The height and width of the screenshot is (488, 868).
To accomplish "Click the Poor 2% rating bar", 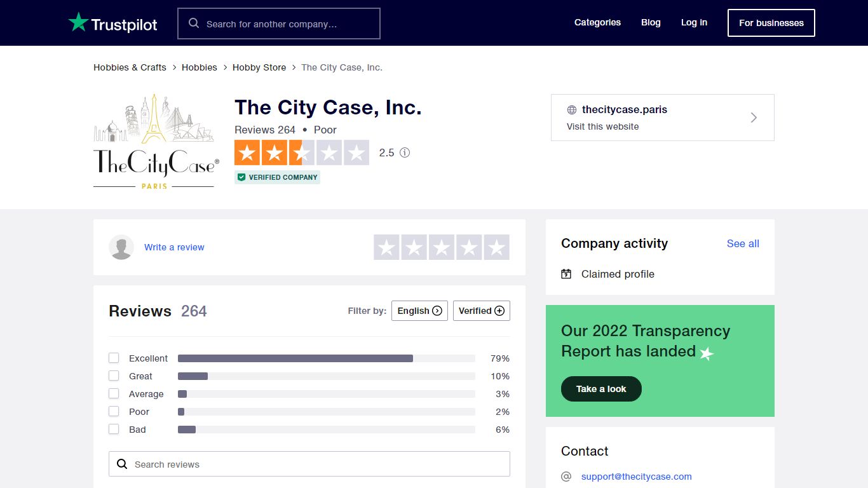I will (x=327, y=412).
